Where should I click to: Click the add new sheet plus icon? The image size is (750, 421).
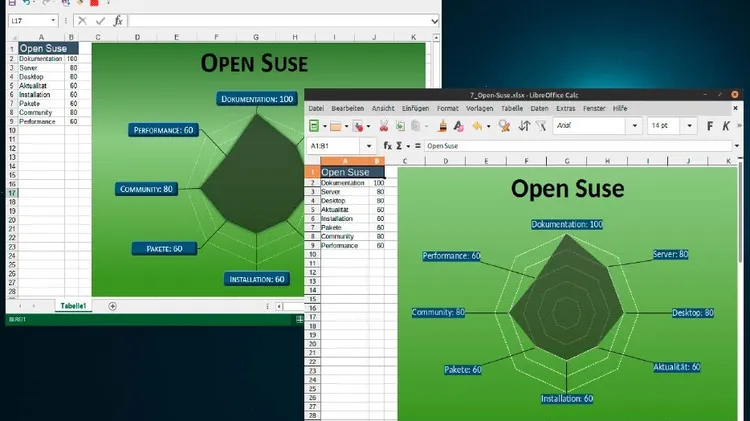click(x=112, y=306)
